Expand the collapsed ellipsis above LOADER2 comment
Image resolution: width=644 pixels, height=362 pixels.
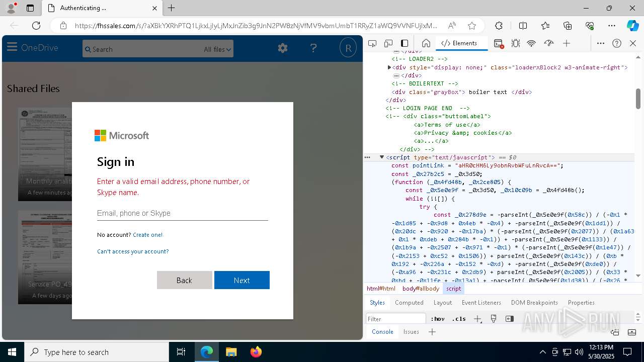point(396,51)
